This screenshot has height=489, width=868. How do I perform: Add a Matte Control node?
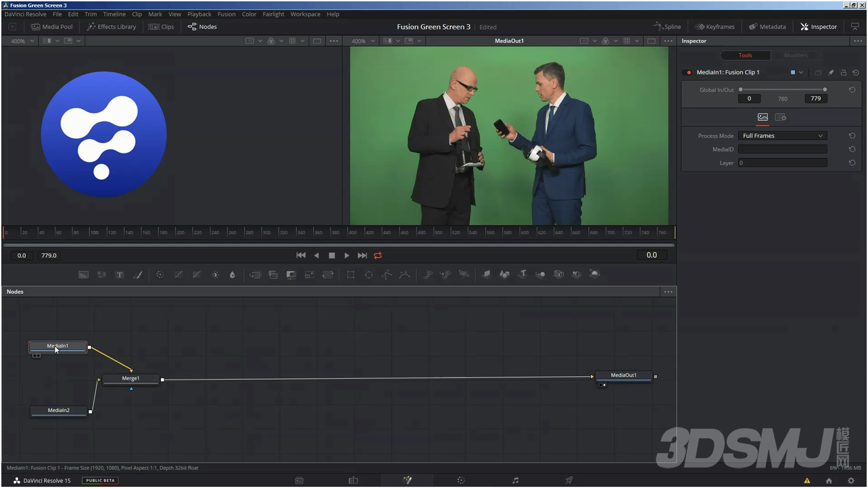click(x=291, y=275)
